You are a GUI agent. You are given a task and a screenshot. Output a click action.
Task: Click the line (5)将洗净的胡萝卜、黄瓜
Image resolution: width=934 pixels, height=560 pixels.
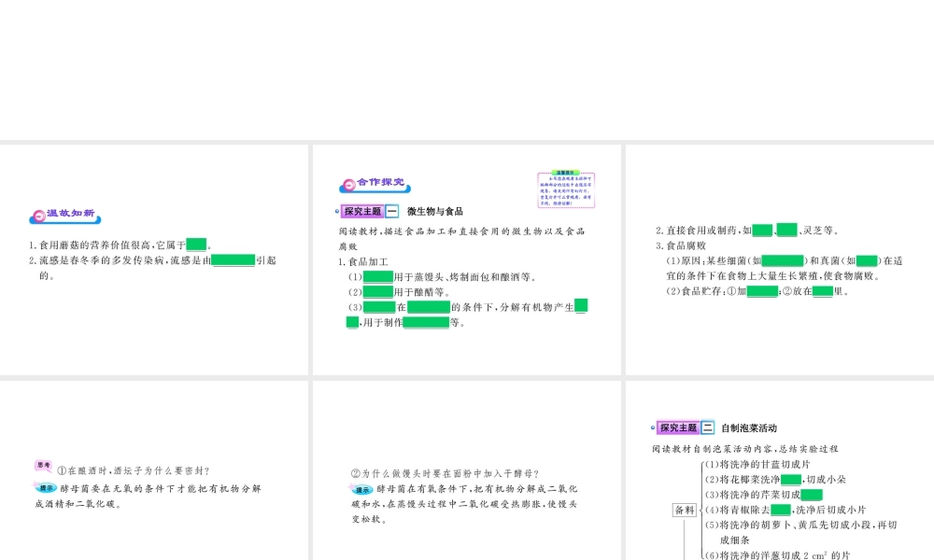pyautogui.click(x=801, y=532)
